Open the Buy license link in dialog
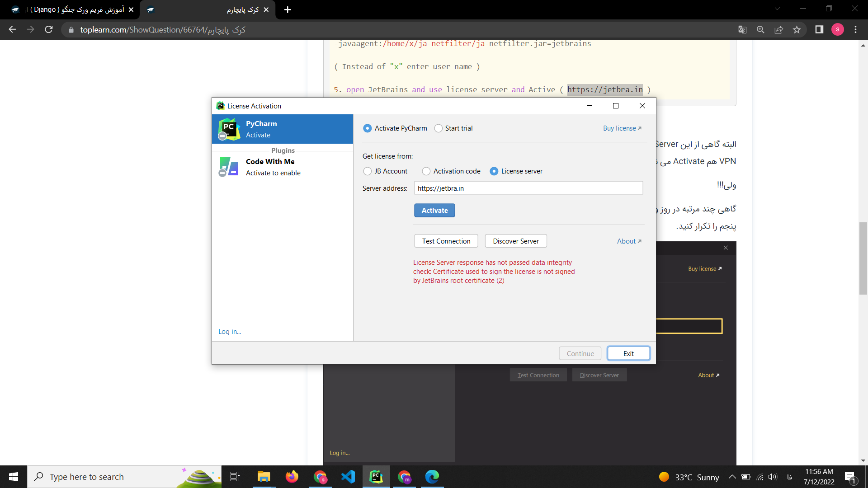 [x=622, y=128]
